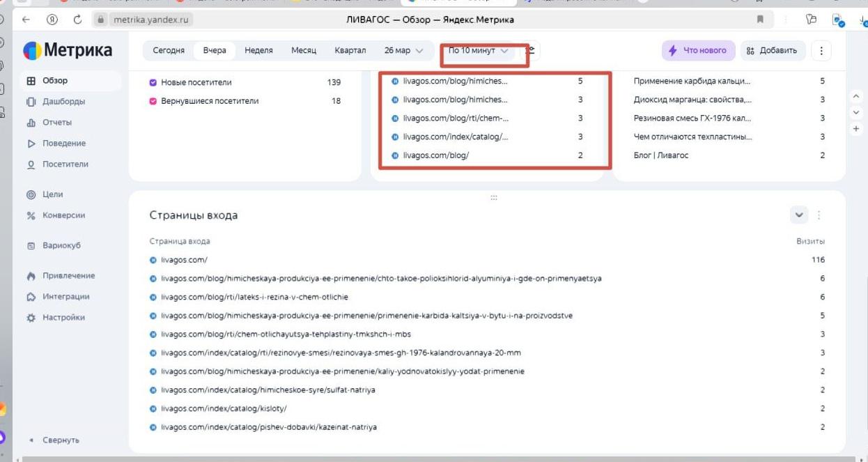Open Отчеты in the sidebar
The height and width of the screenshot is (462, 868).
(56, 123)
